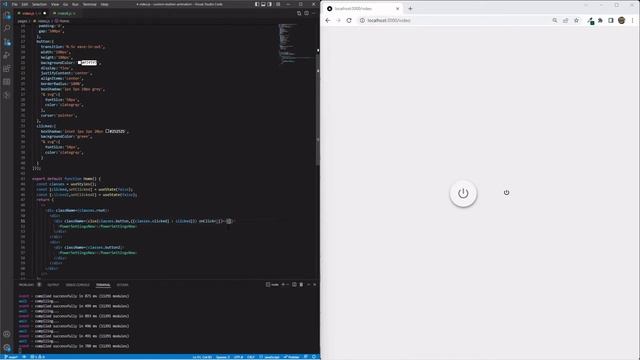
Task: Open the Help menu
Action: (104, 4)
